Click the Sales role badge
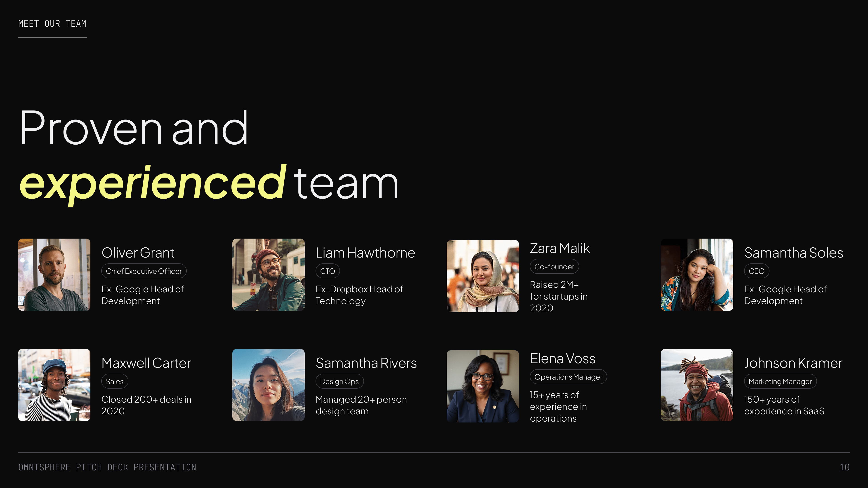The image size is (868, 488). point(115,381)
